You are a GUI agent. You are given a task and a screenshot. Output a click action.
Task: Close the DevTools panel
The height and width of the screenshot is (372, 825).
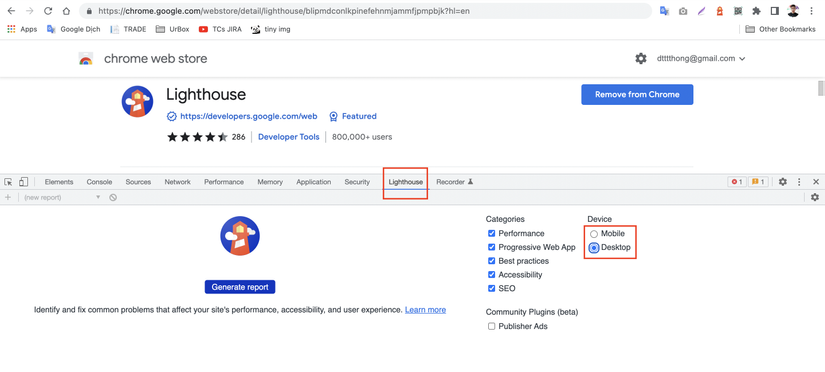pos(816,182)
